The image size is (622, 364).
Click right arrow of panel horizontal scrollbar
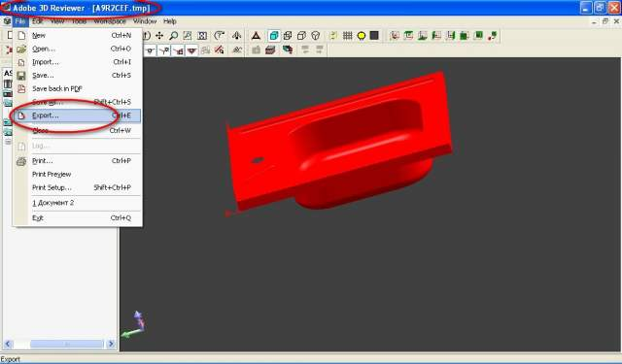click(x=112, y=344)
